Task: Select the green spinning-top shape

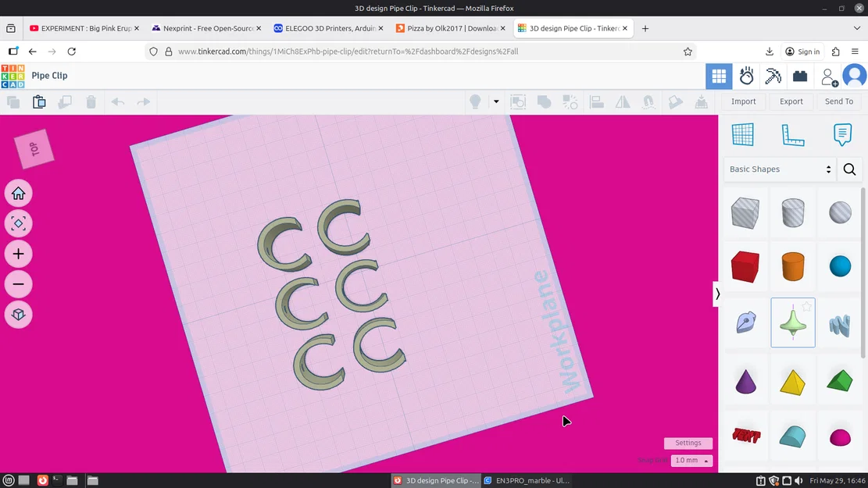Action: point(793,324)
